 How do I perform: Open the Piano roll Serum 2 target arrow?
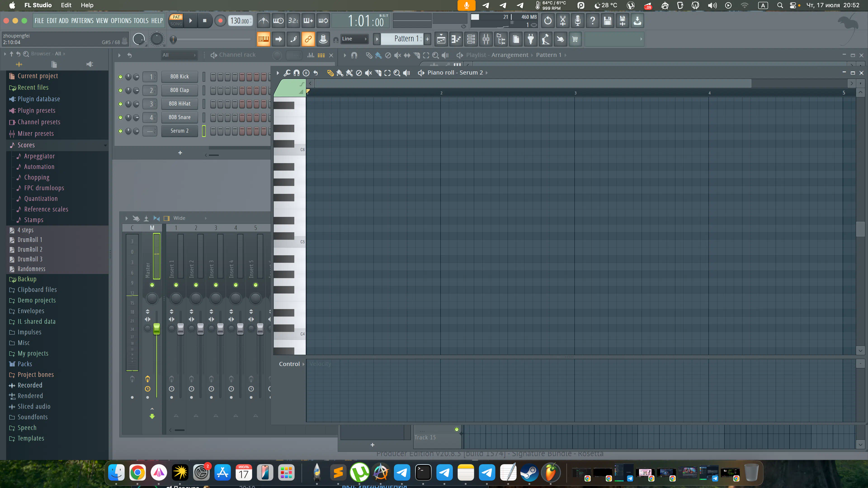tap(487, 73)
